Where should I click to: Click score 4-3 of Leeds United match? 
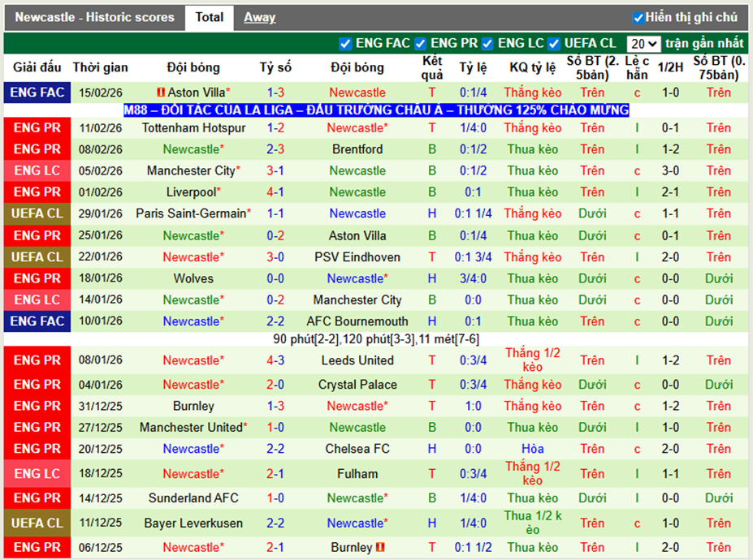[x=275, y=360]
